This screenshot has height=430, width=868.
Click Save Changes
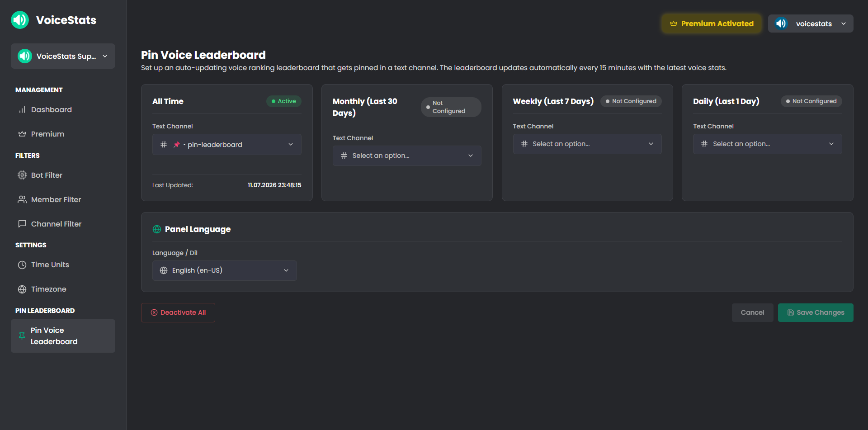pyautogui.click(x=816, y=312)
